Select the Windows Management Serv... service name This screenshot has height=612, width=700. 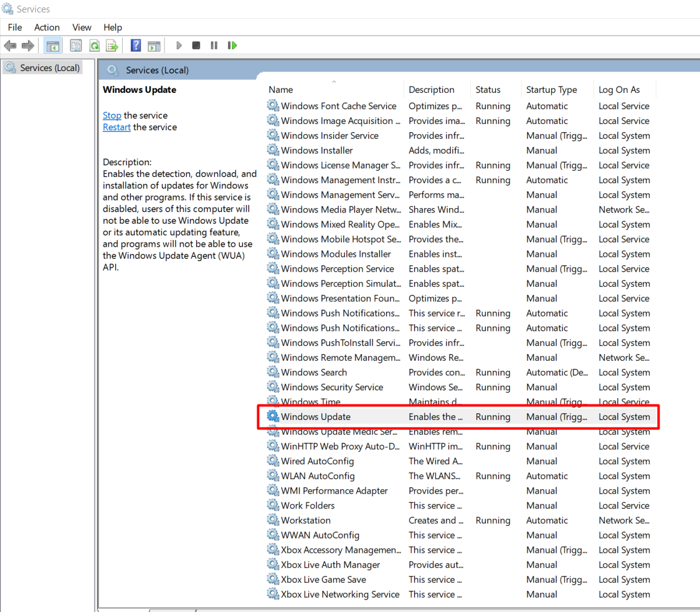(x=340, y=195)
